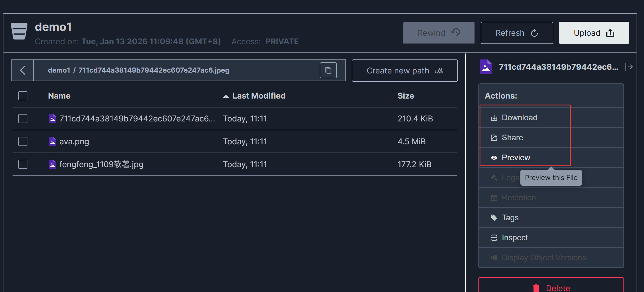Check the box for ava.png
Viewport: 644px width, 292px height.
[23, 141]
